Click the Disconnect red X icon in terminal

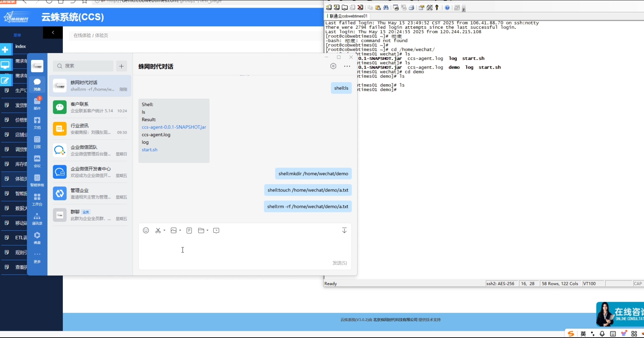click(361, 7)
